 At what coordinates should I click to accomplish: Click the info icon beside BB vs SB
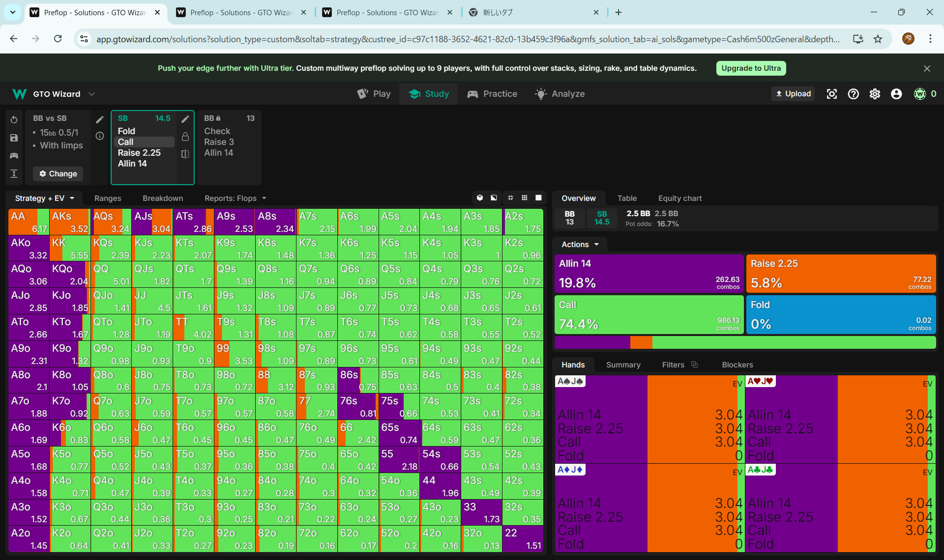tap(100, 136)
